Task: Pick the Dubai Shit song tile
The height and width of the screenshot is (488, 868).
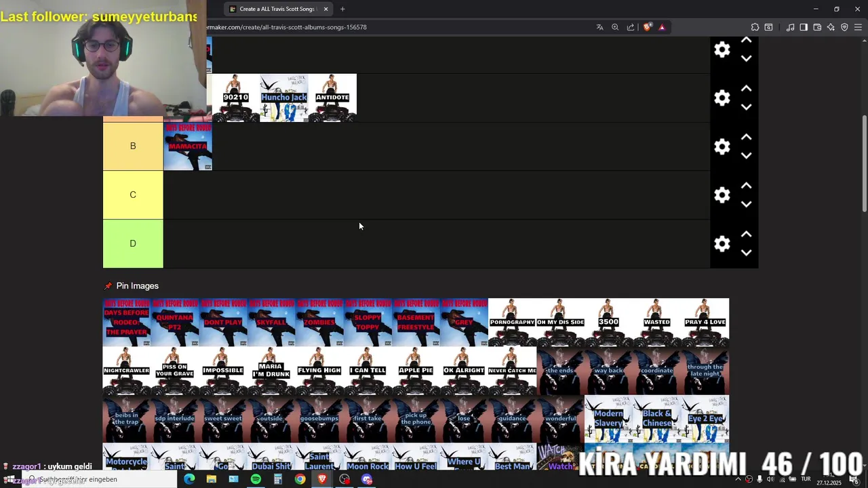Action: tap(271, 457)
